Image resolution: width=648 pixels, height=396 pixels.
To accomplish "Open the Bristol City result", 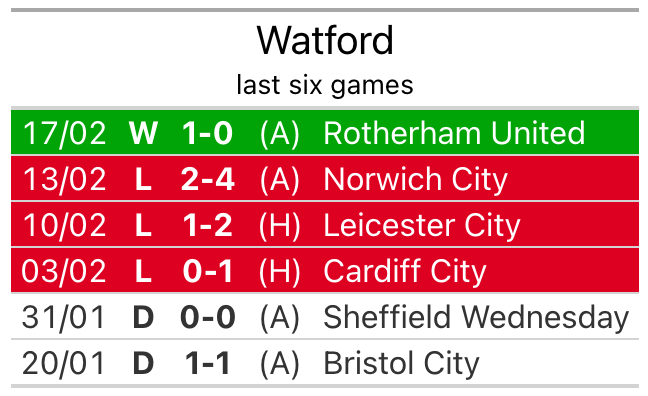I will (325, 363).
